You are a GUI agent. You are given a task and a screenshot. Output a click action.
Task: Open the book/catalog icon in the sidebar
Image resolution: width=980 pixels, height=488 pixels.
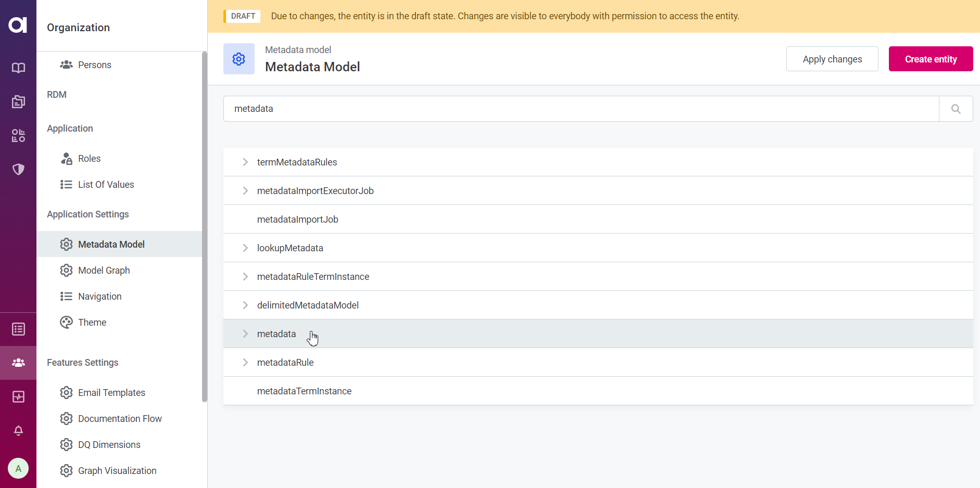[18, 68]
